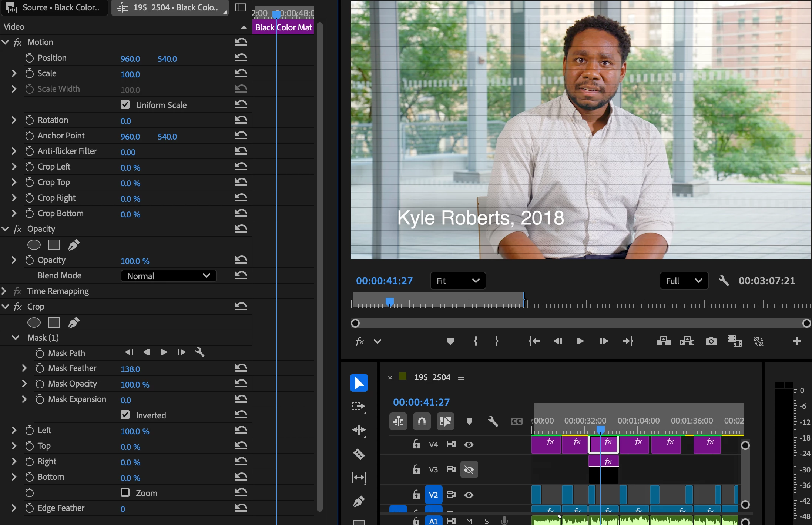This screenshot has width=812, height=525.
Task: Uncheck the Inverted mask checkbox
Action: (x=125, y=415)
